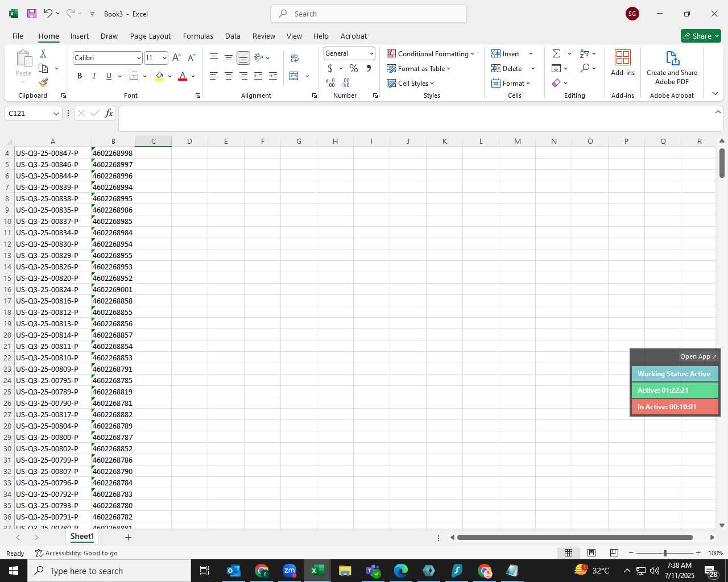Viewport: 728px width, 582px height.
Task: Click the Clear eraser icon
Action: 556,83
